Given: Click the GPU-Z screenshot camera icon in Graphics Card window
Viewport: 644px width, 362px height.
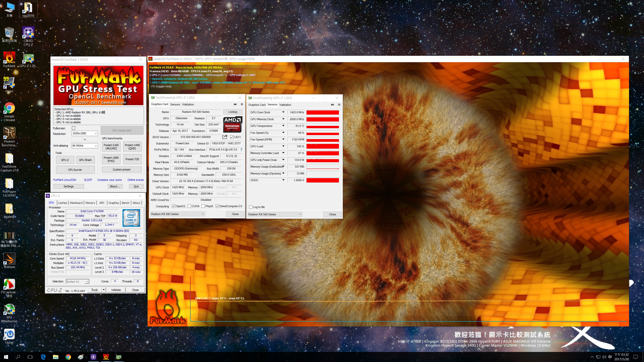Looking at the screenshot, I should coord(235,104).
